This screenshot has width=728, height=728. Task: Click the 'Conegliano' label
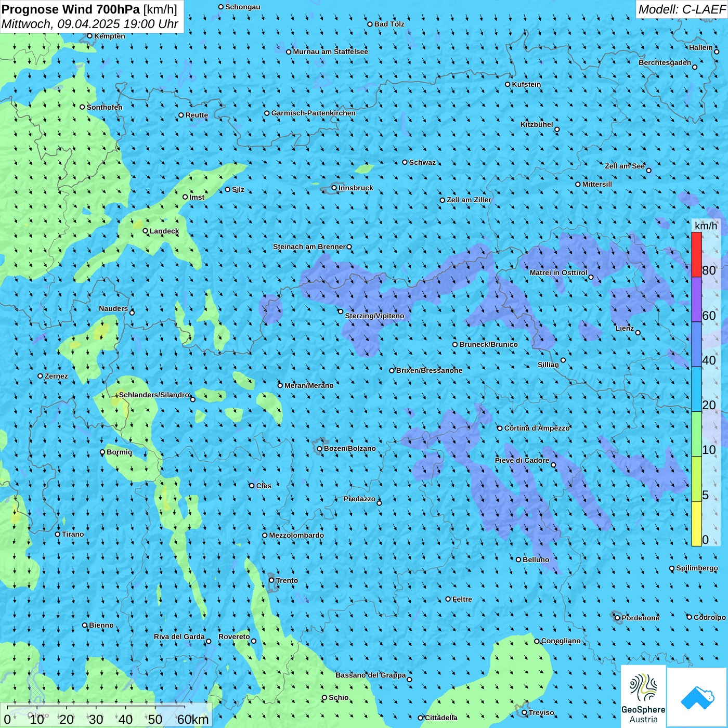[561, 641]
